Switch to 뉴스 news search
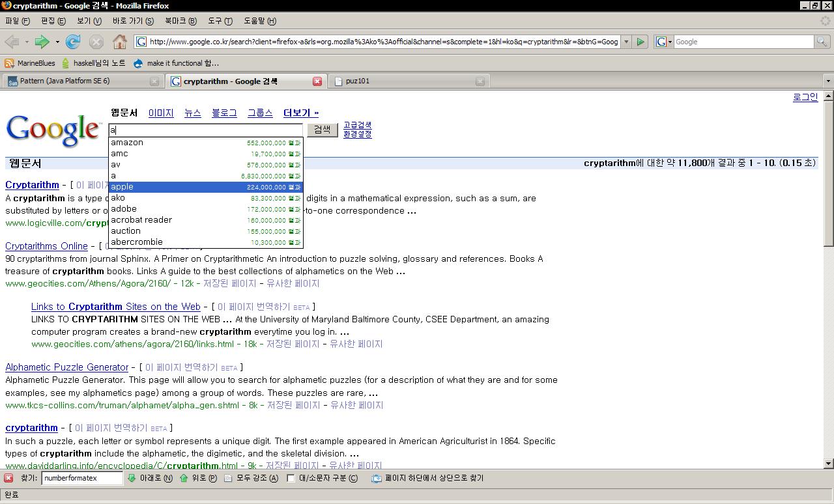Screen dimensions: 834x504 point(193,113)
